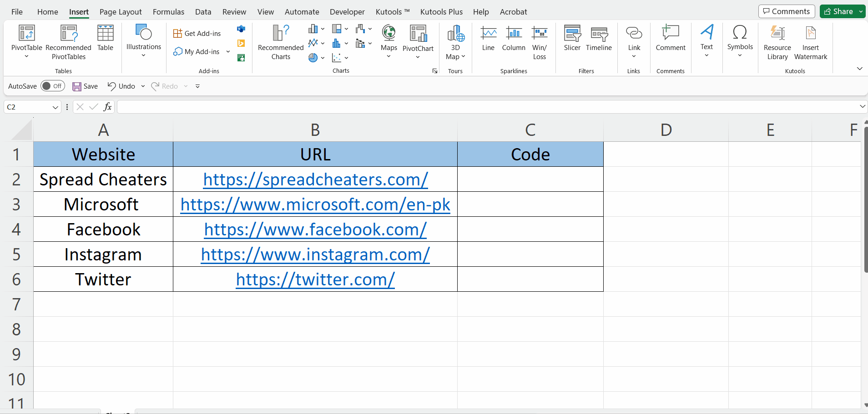This screenshot has height=414, width=868.
Task: Expand the Undo history dropdown
Action: point(143,86)
